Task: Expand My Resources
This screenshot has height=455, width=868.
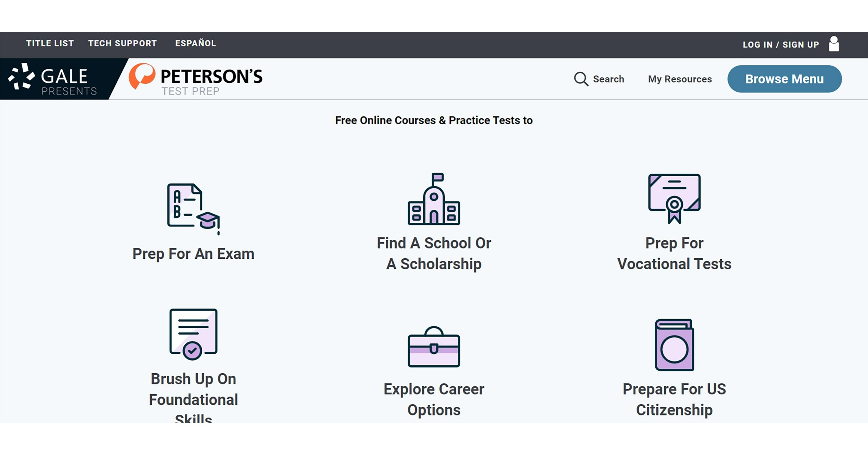Action: tap(680, 79)
